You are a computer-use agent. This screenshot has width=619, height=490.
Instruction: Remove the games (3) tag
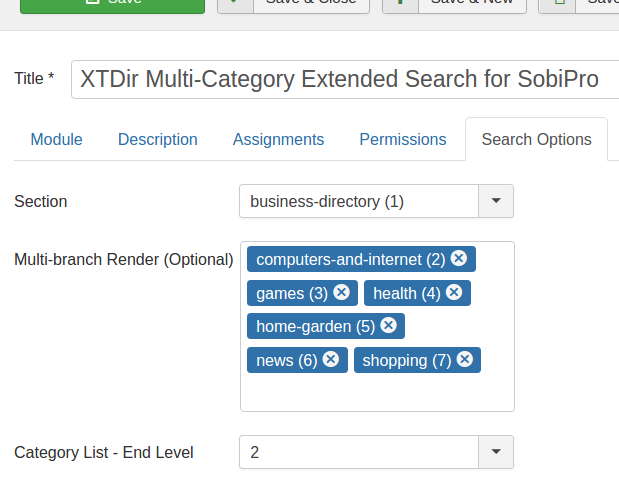coord(341,293)
